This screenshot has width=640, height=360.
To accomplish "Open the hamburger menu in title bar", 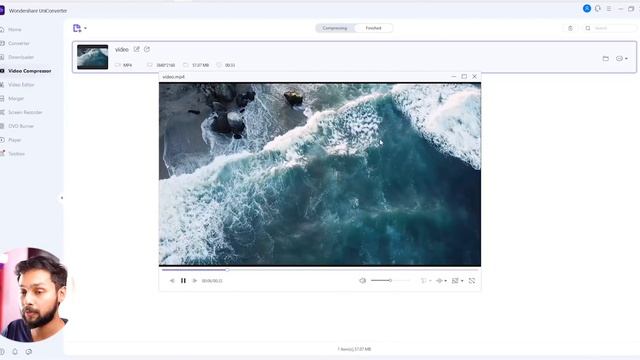I will coord(609,9).
